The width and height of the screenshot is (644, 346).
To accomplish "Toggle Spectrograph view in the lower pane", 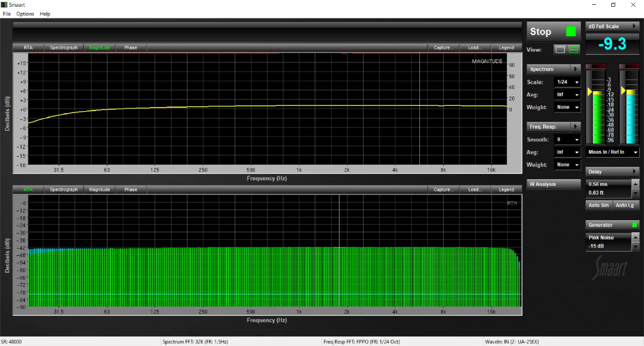I will click(x=64, y=189).
